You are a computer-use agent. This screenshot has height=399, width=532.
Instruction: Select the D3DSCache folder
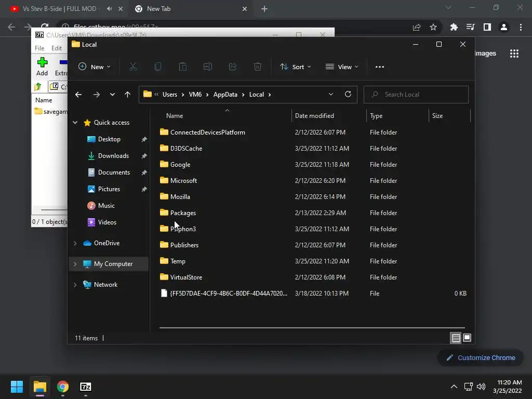tap(187, 148)
